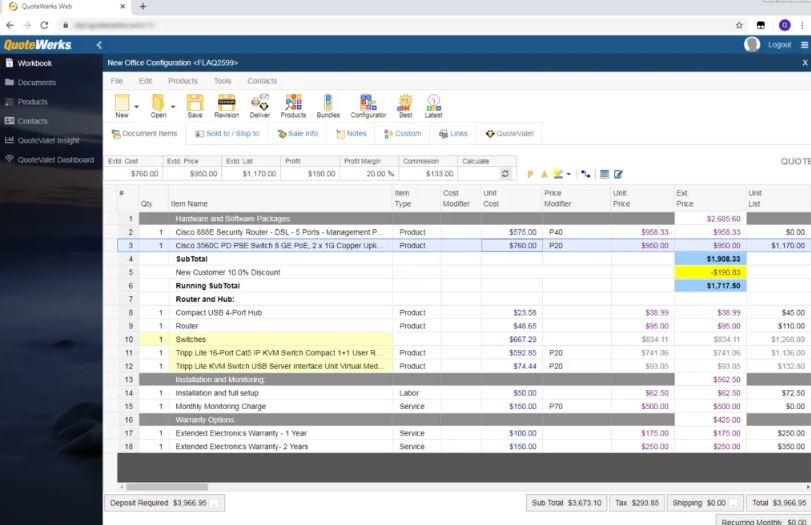
Task: Click the Profit Margin 20.00 % field
Action: [x=369, y=174]
